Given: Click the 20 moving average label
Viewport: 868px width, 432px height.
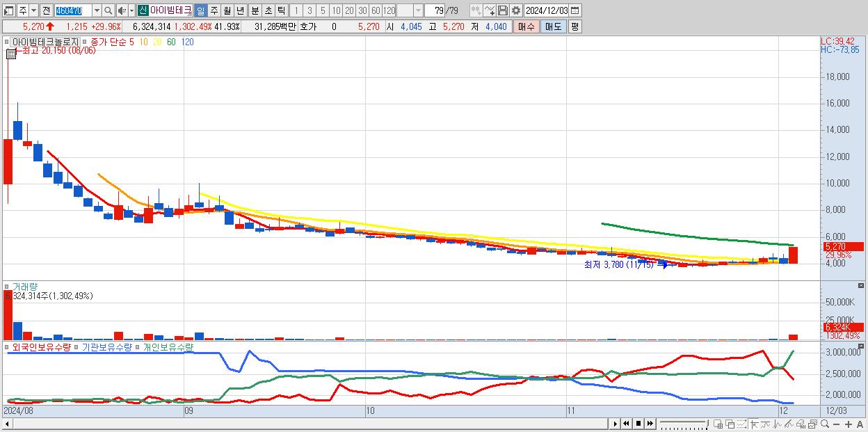Looking at the screenshot, I should coord(158,42).
